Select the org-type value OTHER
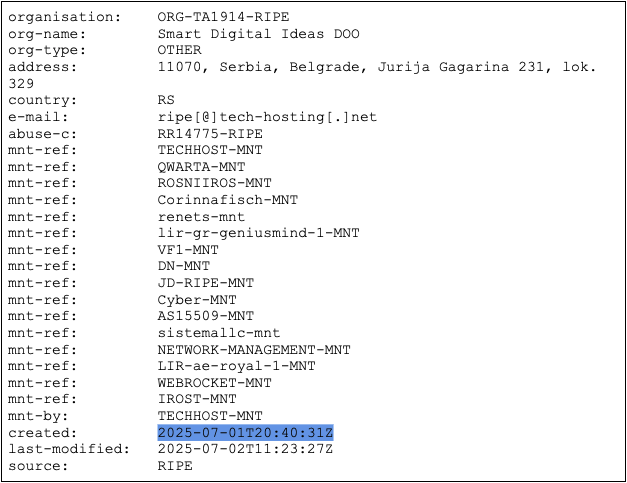 (x=179, y=50)
